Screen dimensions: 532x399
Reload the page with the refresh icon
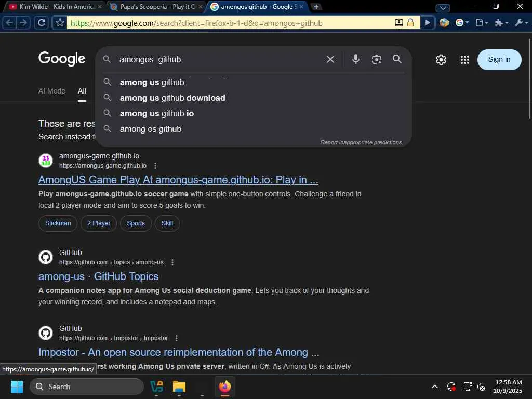[x=42, y=23]
